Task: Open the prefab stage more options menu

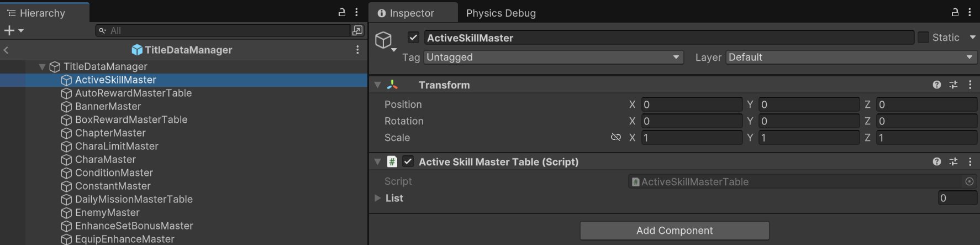Action: [357, 50]
